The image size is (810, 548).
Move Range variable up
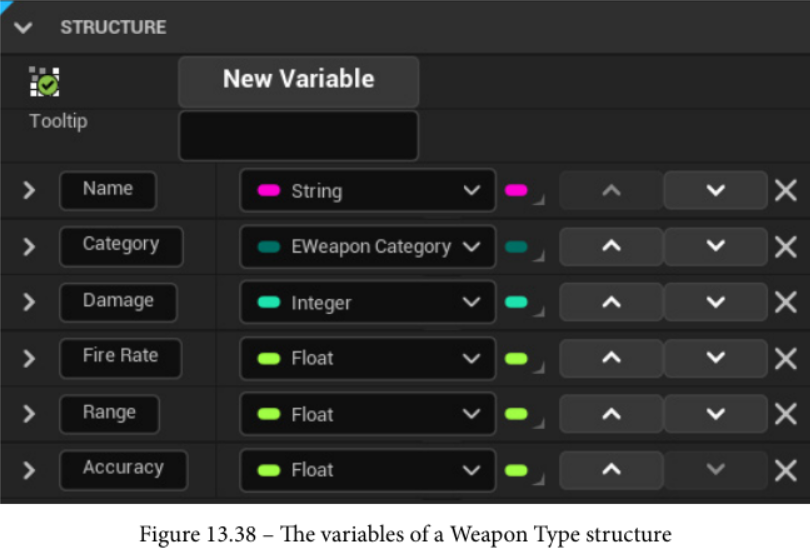pos(611,414)
